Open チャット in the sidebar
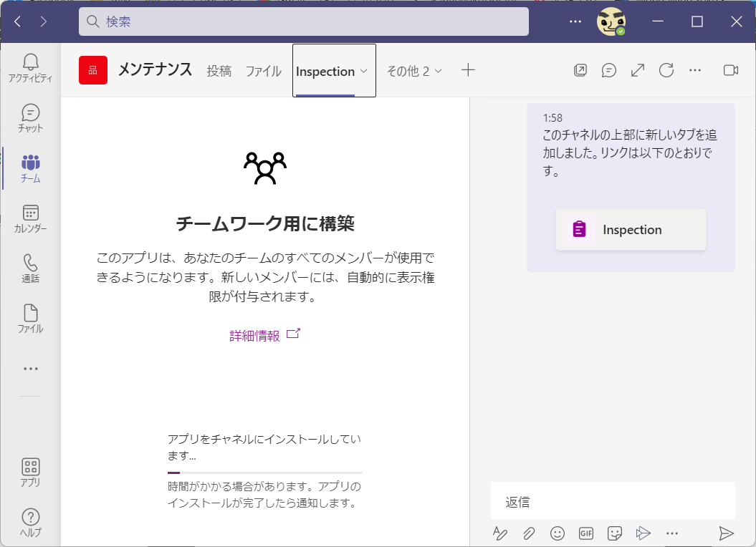Image resolution: width=756 pixels, height=547 pixels. (x=30, y=119)
